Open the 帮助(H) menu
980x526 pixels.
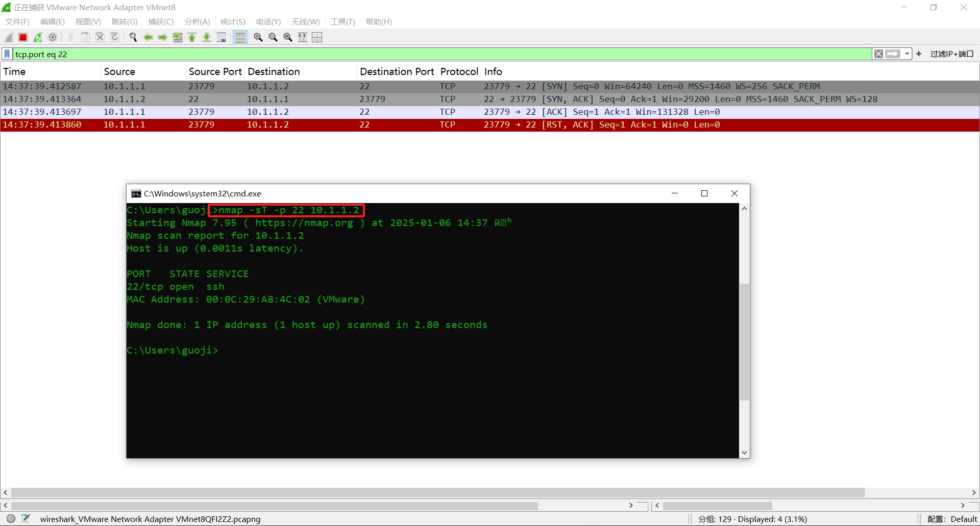(x=379, y=22)
